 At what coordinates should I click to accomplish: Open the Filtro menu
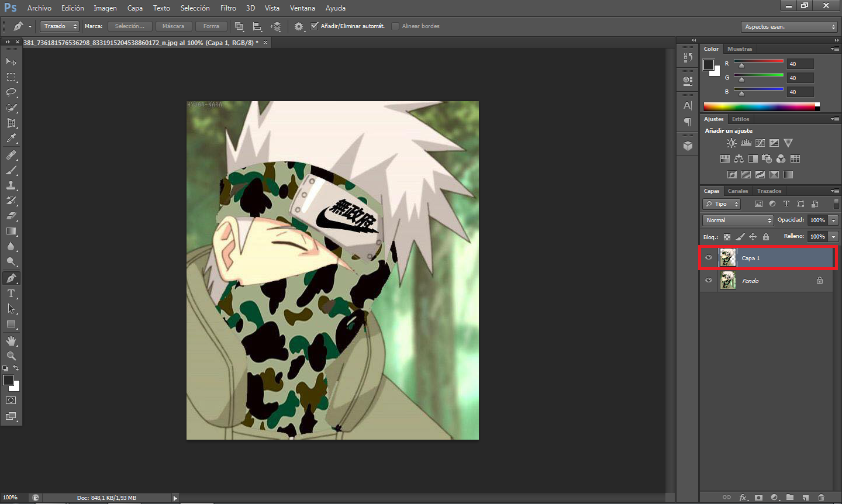tap(228, 8)
